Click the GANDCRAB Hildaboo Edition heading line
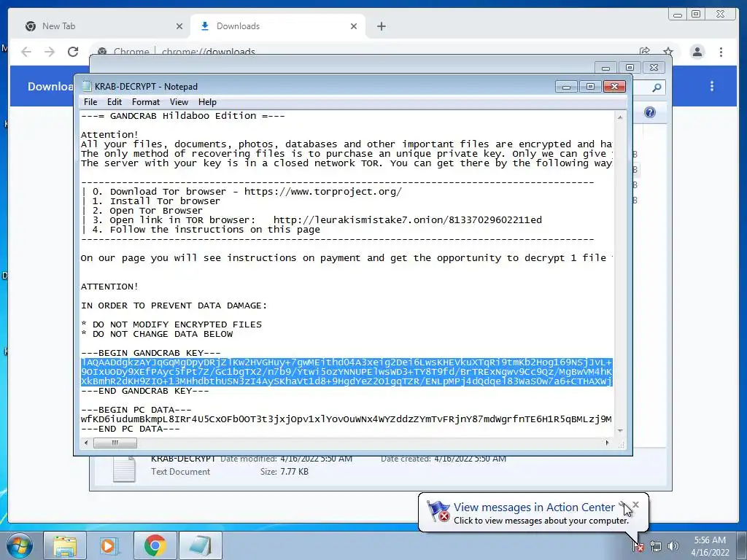Screen dimensions: 747x560 click(x=183, y=116)
